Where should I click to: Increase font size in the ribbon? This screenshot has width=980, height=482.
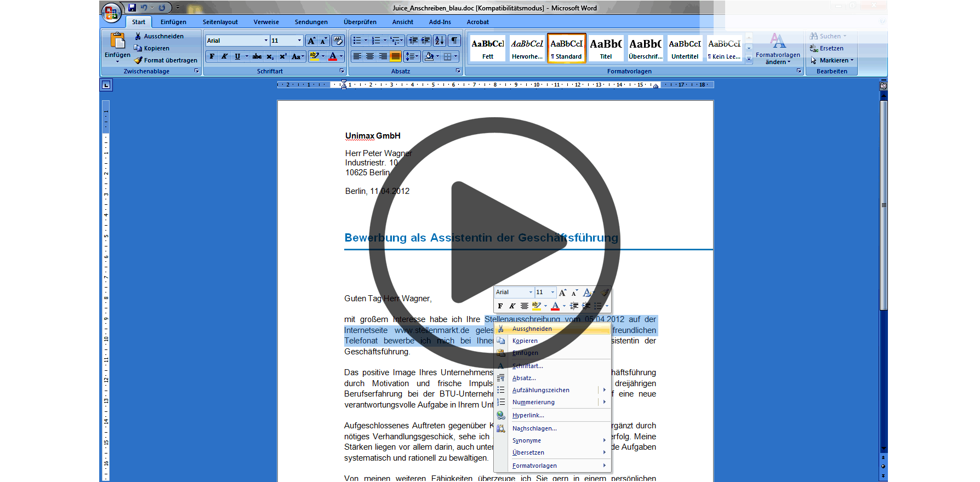coord(311,41)
